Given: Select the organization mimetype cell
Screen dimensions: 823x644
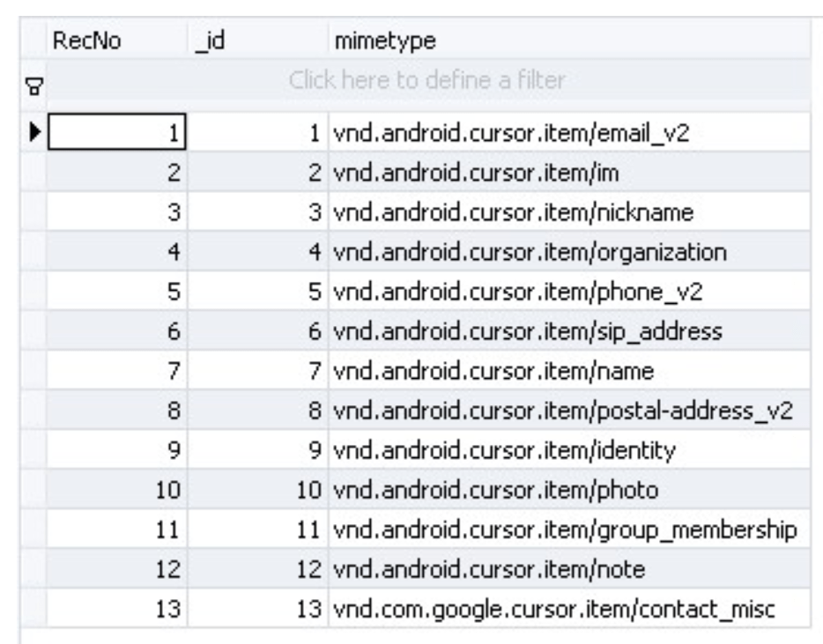Looking at the screenshot, I should pyautogui.click(x=570, y=251).
